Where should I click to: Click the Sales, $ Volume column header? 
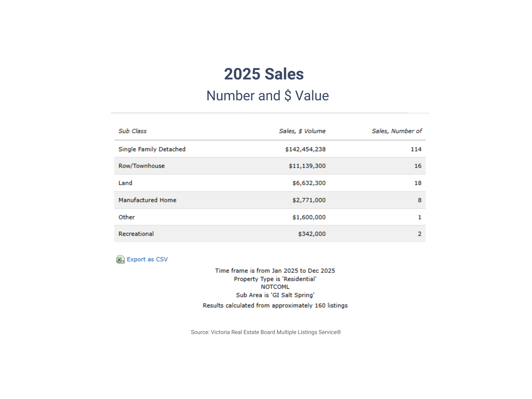[x=302, y=131]
